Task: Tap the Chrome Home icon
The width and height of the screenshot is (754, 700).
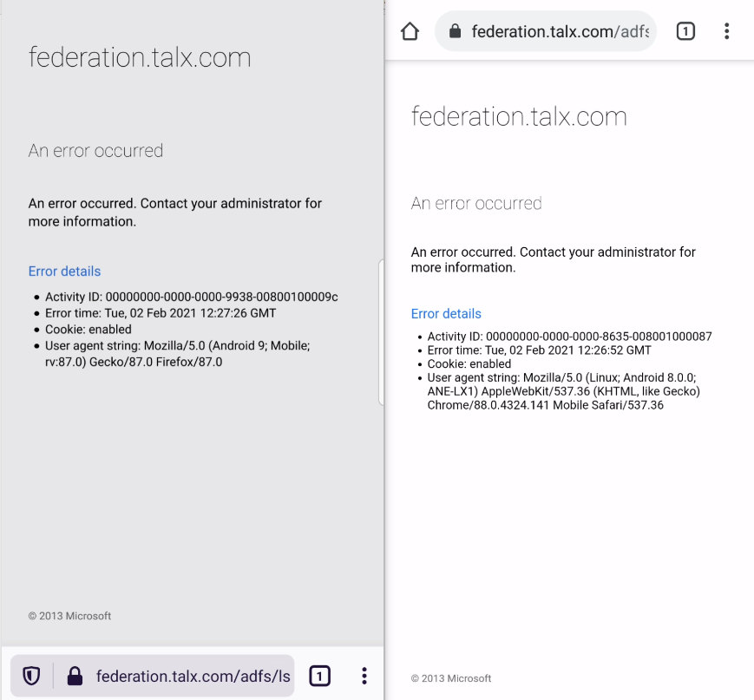Action: click(x=409, y=30)
